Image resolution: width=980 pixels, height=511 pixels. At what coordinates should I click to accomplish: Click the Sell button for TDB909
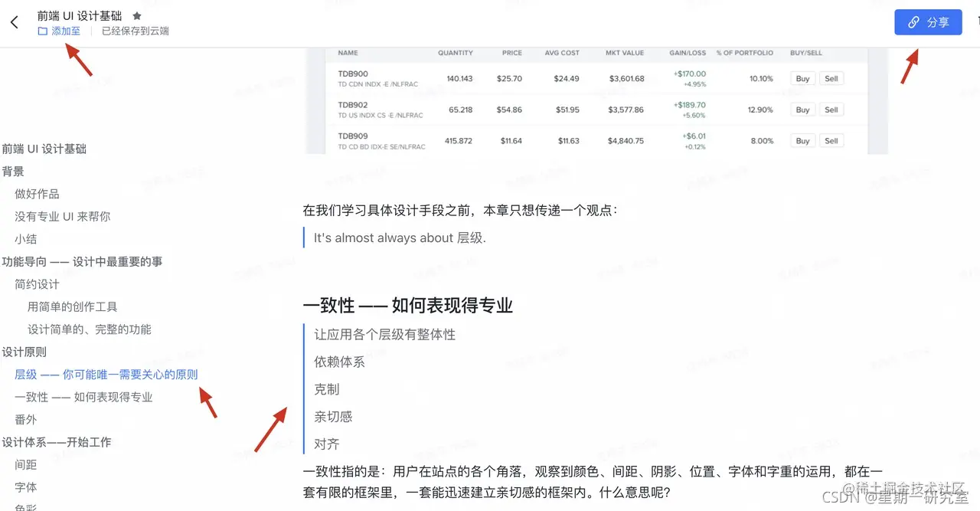tap(831, 141)
